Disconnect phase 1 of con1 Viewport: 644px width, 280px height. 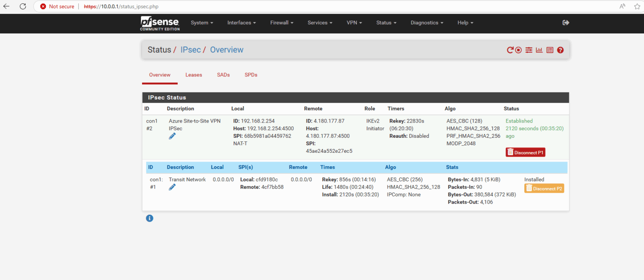525,152
